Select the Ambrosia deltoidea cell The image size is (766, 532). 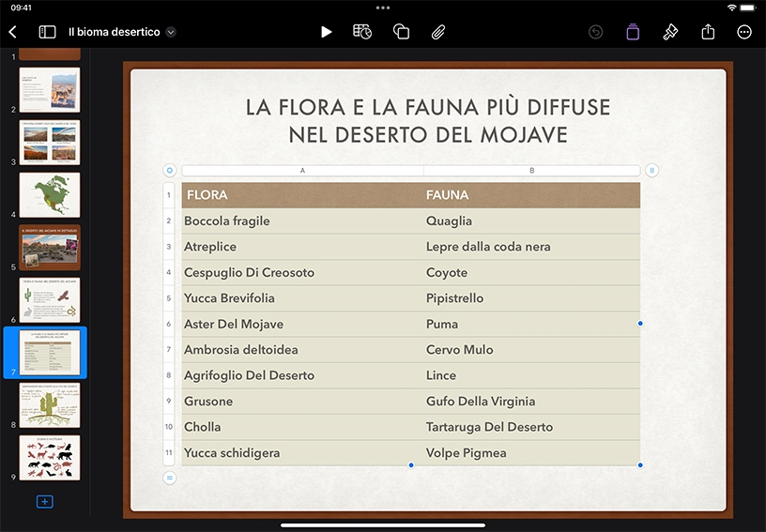point(302,350)
